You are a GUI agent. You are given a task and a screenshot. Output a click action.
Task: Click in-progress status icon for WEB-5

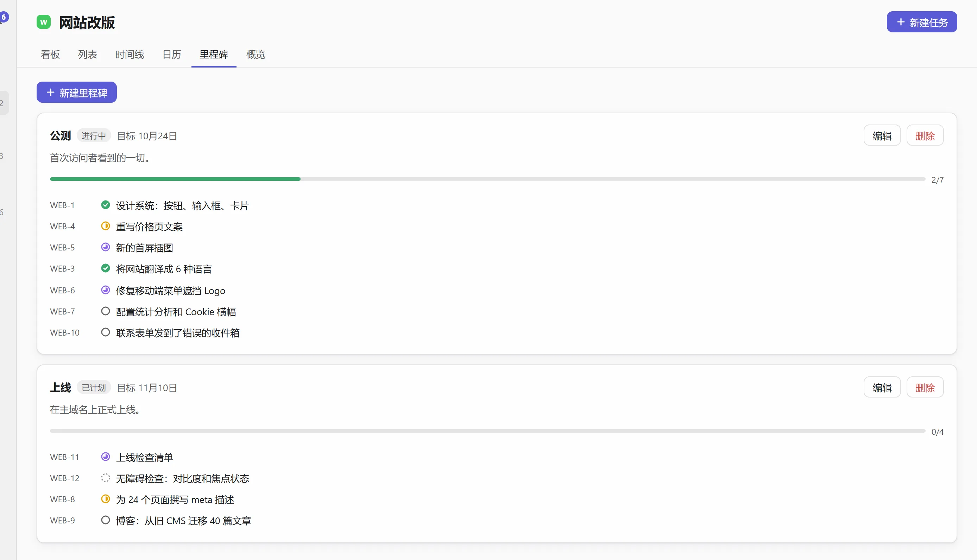point(106,247)
